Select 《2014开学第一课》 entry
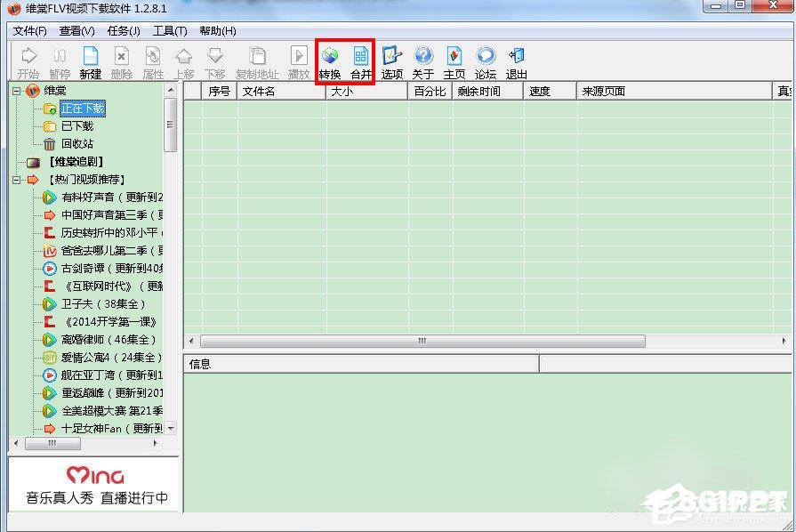Viewport: 796px width, 532px height. [109, 322]
